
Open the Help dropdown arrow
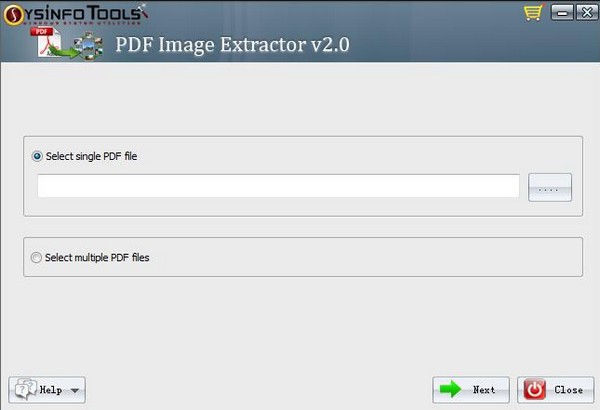click(x=75, y=390)
